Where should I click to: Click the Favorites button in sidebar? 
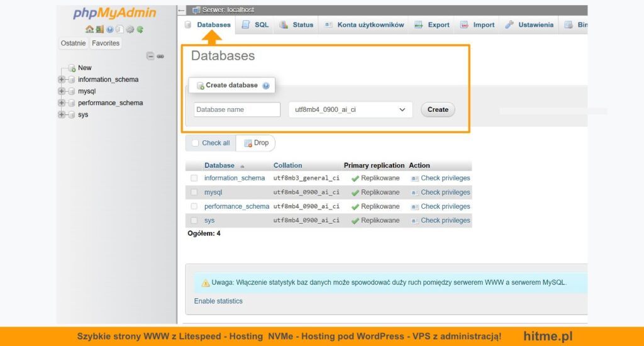click(x=106, y=43)
